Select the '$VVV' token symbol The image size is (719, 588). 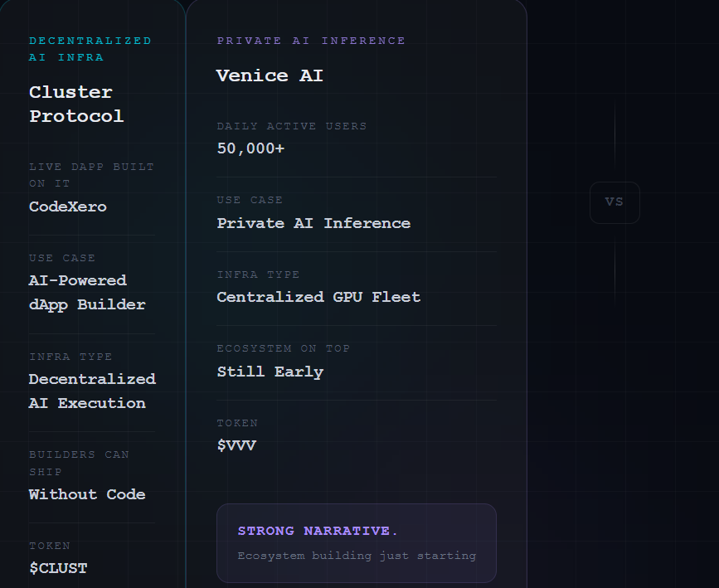236,445
